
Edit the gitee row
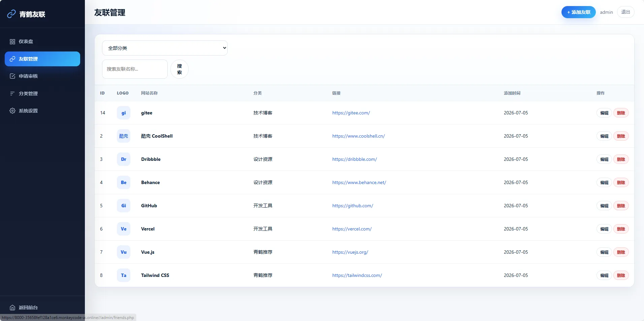604,113
